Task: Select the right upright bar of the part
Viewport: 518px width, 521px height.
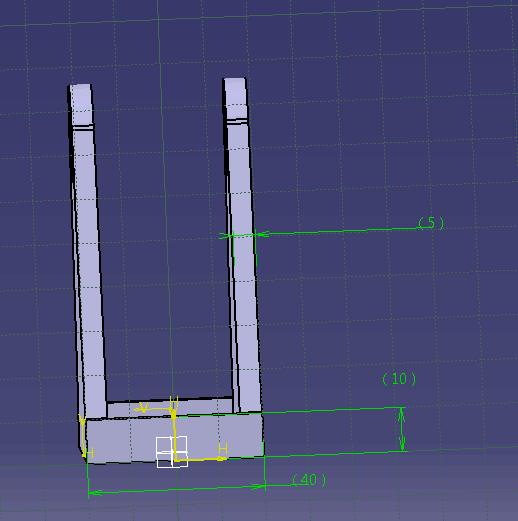Action: coord(242,246)
